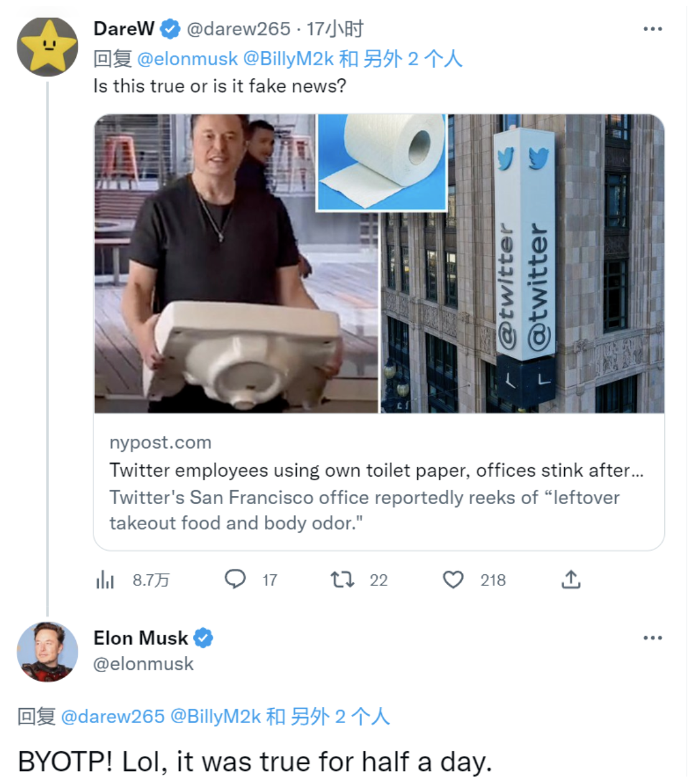Image resolution: width=688 pixels, height=784 pixels.
Task: Open more options on Elon Musk's tweet
Action: point(653,638)
